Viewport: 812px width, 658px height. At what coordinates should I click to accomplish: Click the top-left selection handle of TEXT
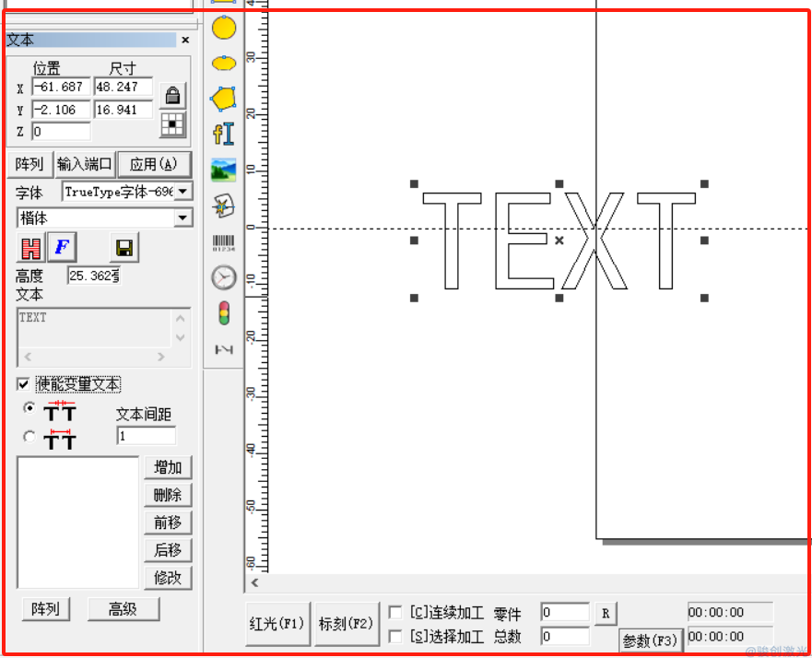pyautogui.click(x=414, y=183)
